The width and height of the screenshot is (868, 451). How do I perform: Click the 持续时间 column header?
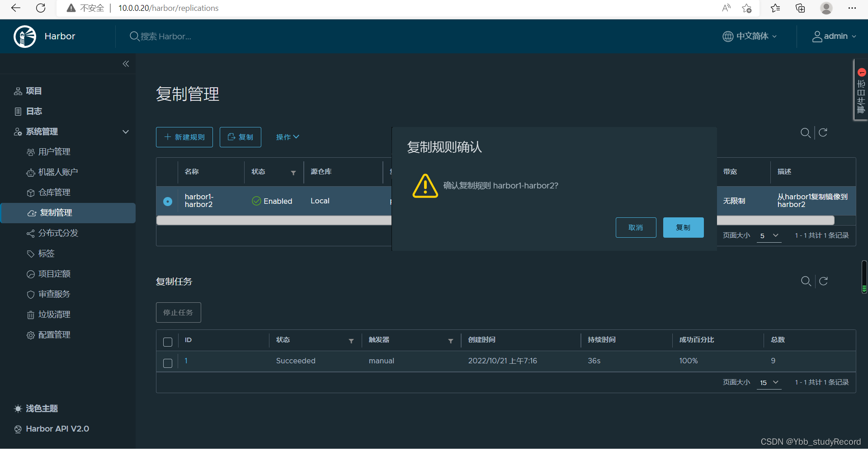point(602,340)
